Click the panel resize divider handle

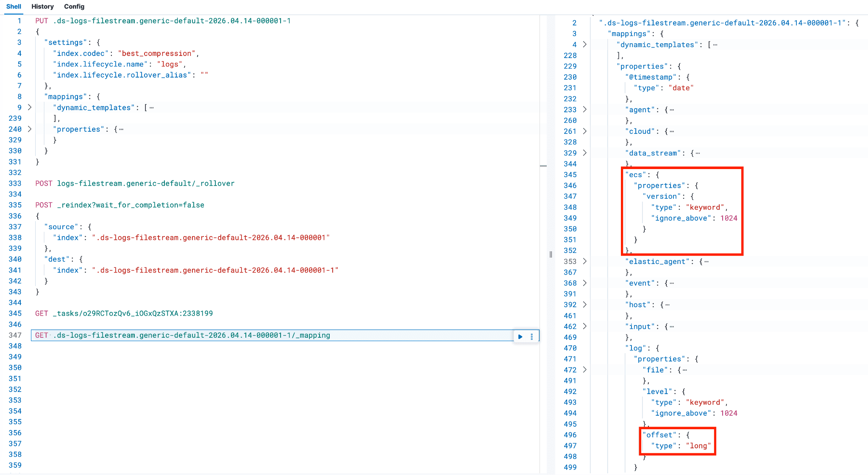pyautogui.click(x=551, y=254)
